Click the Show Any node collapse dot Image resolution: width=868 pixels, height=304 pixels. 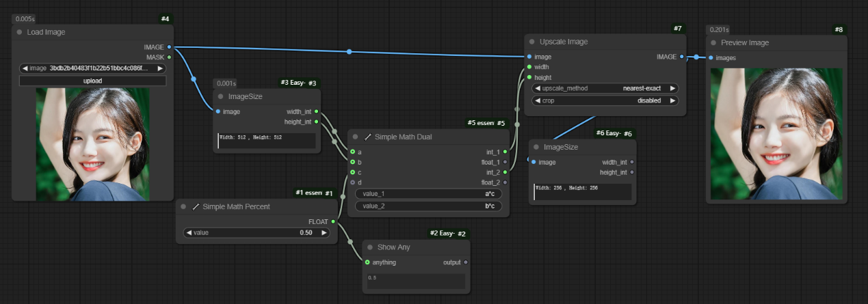point(368,247)
